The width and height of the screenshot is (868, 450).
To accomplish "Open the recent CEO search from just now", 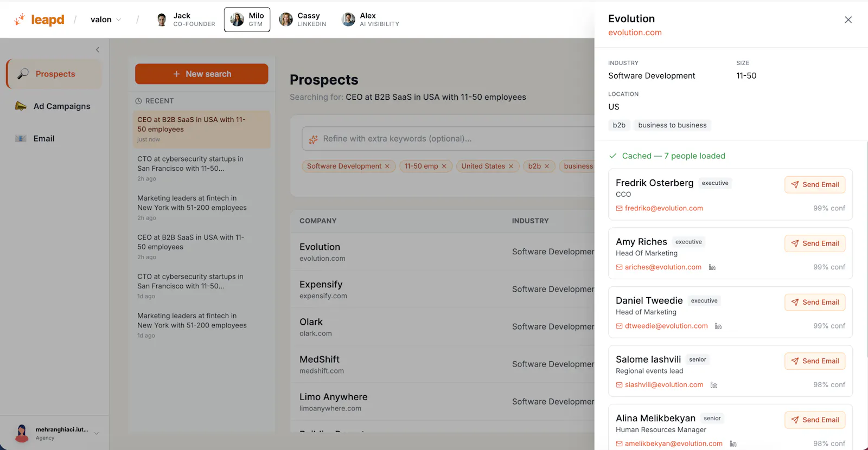I will (201, 130).
